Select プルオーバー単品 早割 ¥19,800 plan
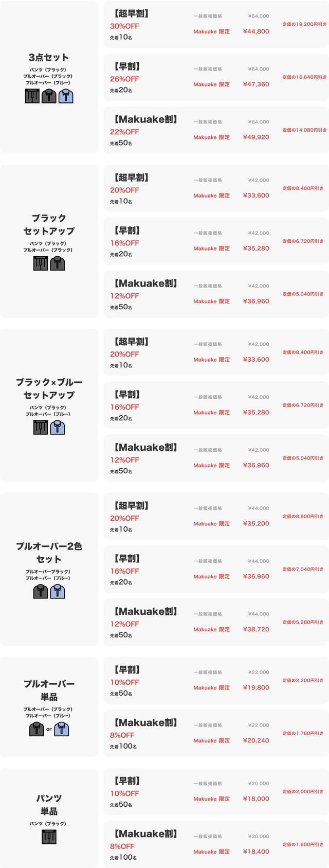 coord(216,680)
